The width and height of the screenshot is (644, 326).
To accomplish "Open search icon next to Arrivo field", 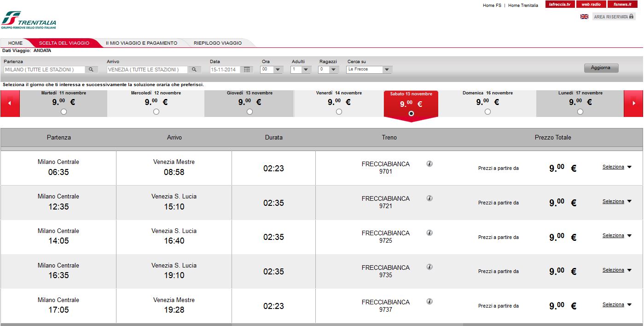I will pos(194,70).
